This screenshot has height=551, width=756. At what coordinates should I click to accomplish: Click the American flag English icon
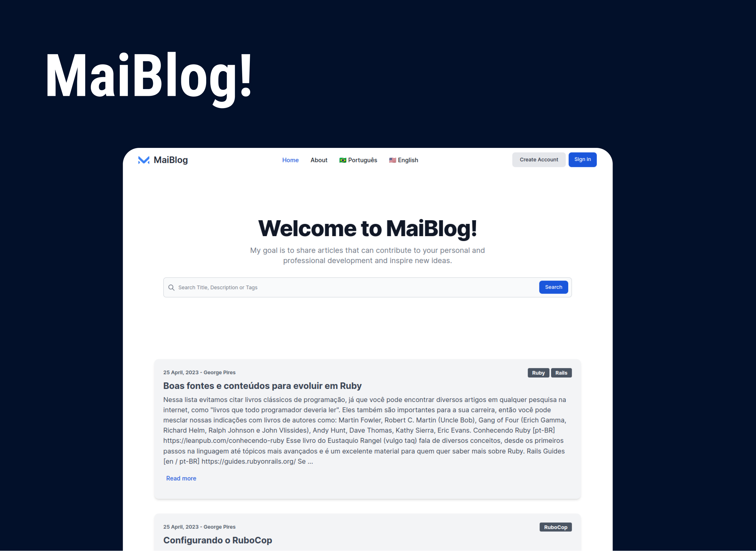(392, 160)
